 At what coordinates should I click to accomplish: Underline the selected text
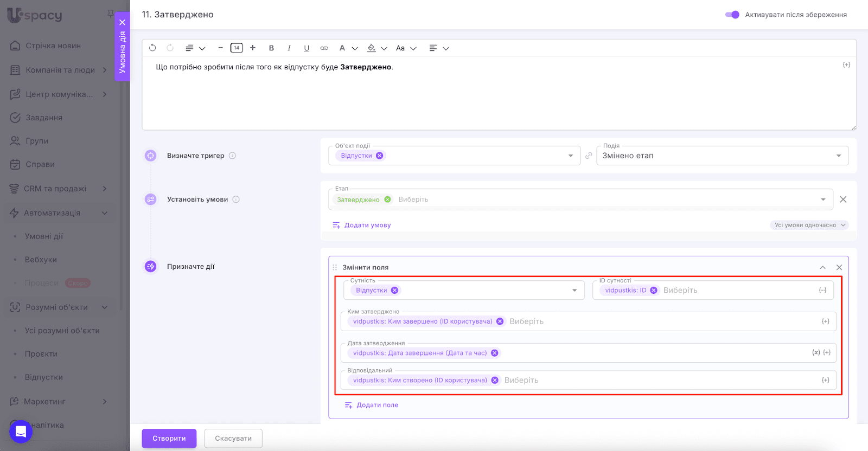(x=307, y=48)
